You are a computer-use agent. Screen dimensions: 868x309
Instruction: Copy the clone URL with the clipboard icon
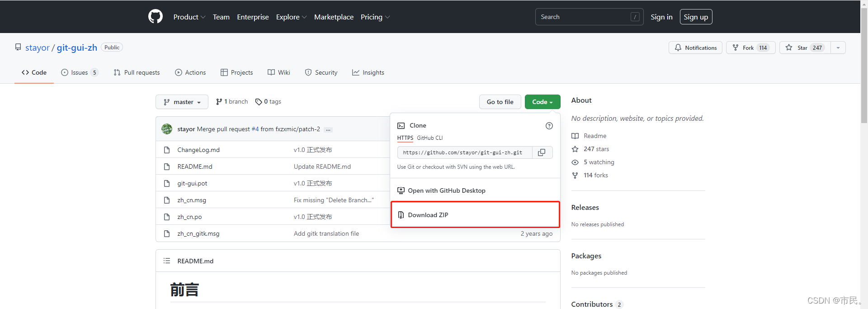(x=542, y=152)
